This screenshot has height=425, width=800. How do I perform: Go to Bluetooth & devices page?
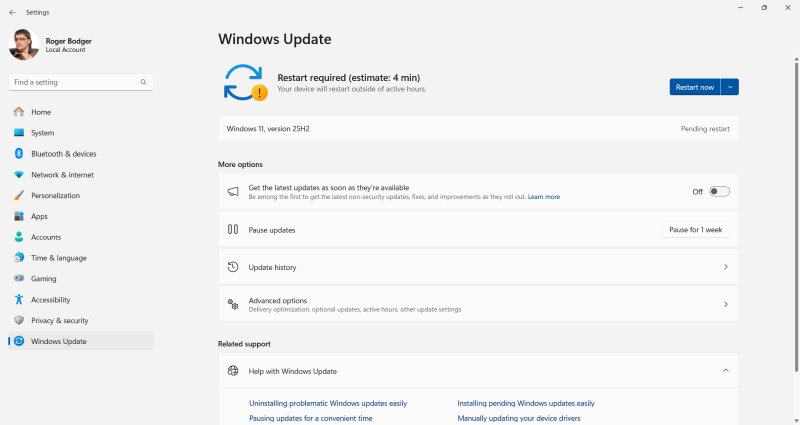click(64, 154)
